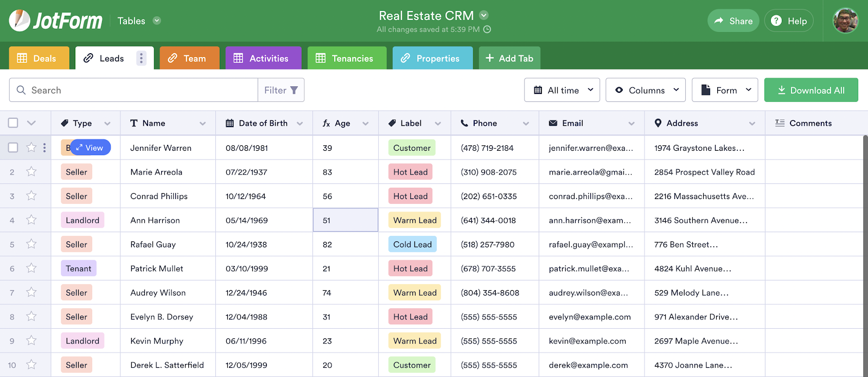This screenshot has height=377, width=868.
Task: Click the Date of Birth calendar icon
Action: click(x=229, y=123)
